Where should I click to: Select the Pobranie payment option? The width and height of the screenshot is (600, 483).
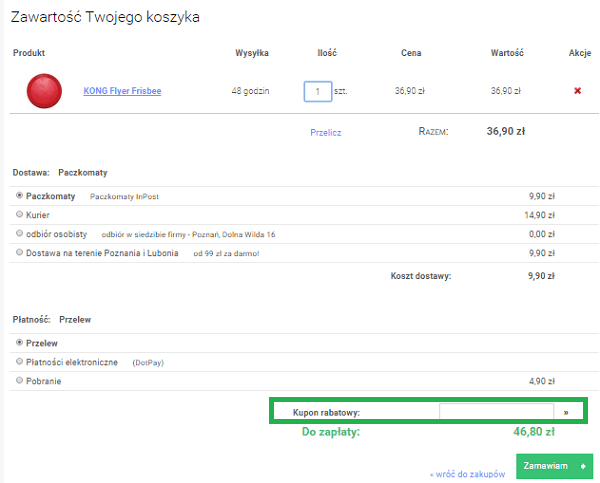[19, 380]
